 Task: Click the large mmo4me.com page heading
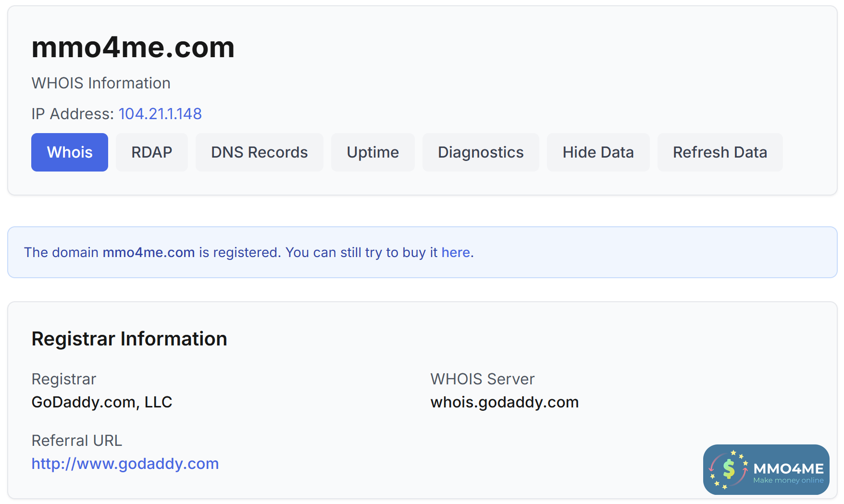pyautogui.click(x=133, y=48)
